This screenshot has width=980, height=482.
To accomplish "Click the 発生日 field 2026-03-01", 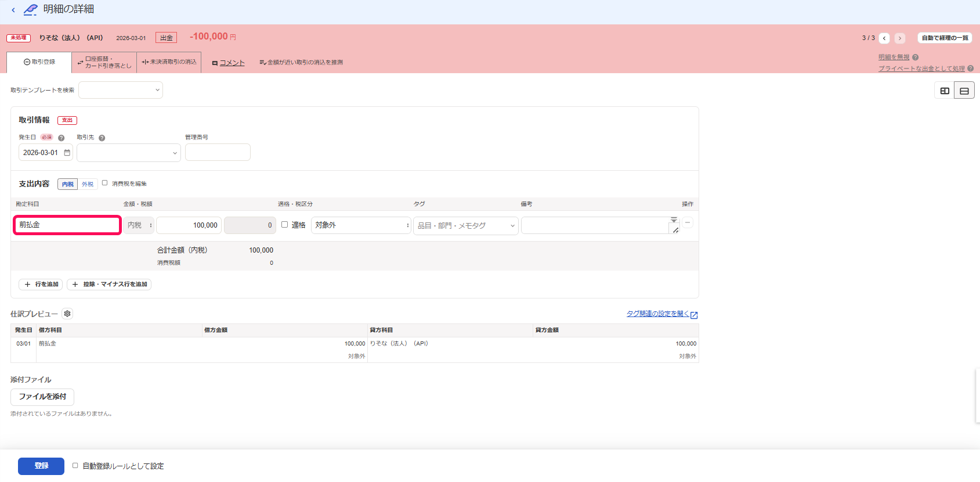I will tap(46, 153).
